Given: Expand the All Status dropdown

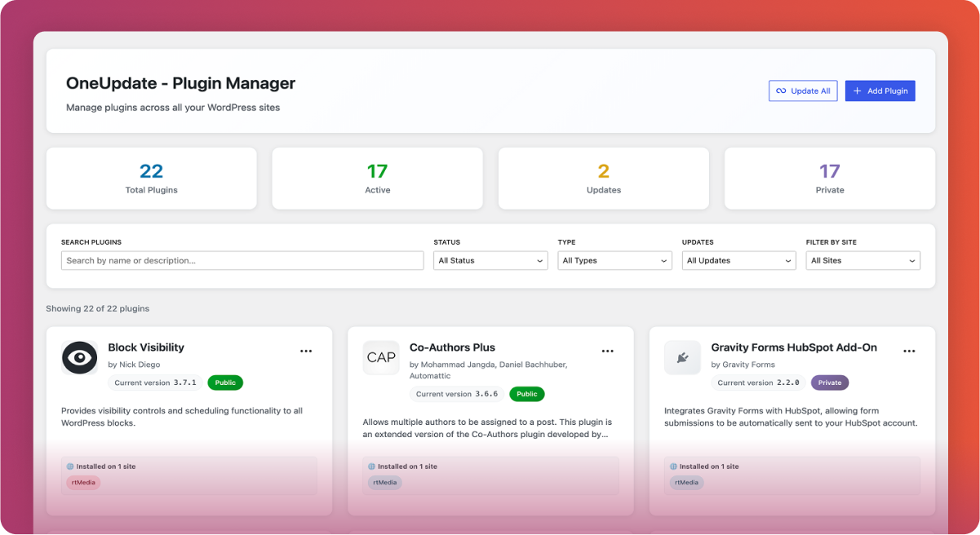Looking at the screenshot, I should point(490,261).
